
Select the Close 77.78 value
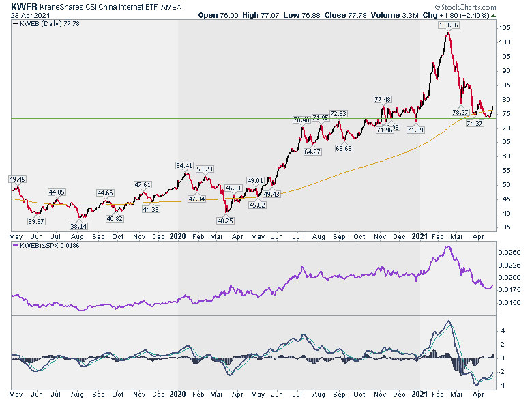[345, 15]
